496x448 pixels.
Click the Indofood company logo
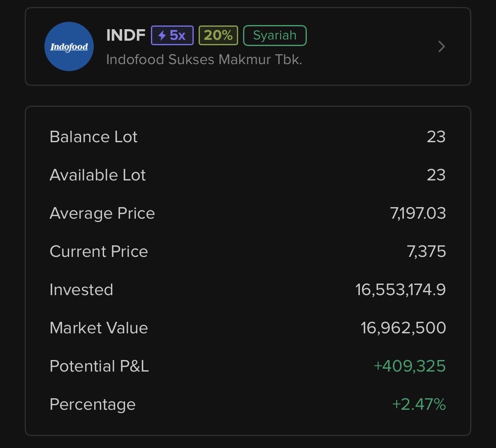[x=69, y=46]
